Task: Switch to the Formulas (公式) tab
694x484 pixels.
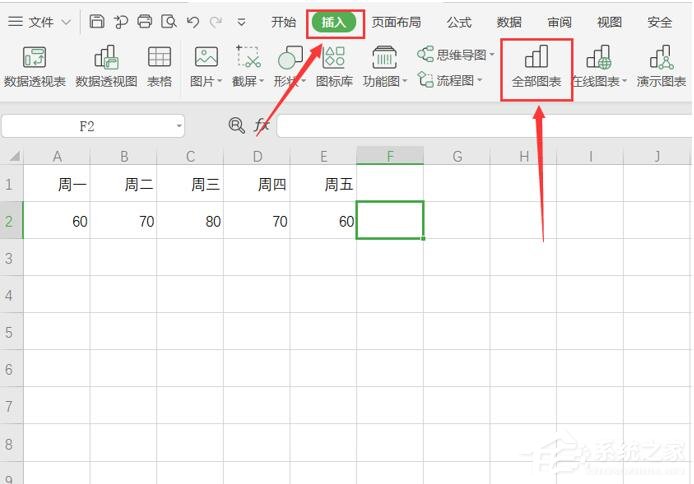Action: click(x=459, y=22)
